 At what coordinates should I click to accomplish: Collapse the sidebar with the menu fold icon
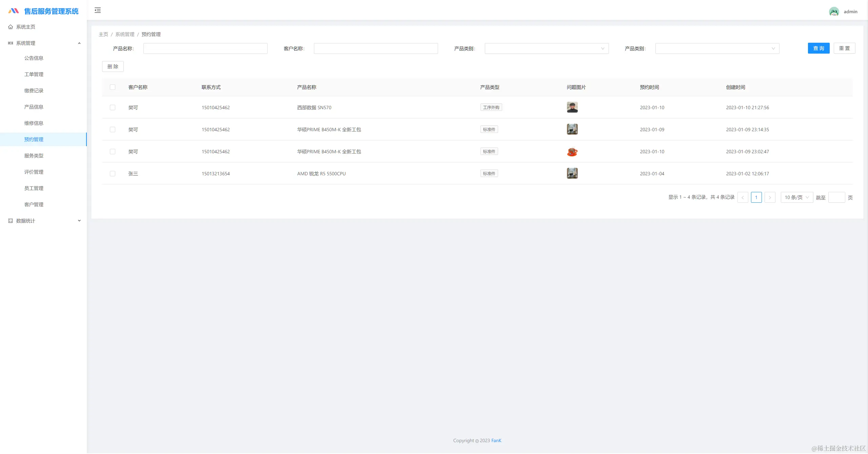[98, 10]
